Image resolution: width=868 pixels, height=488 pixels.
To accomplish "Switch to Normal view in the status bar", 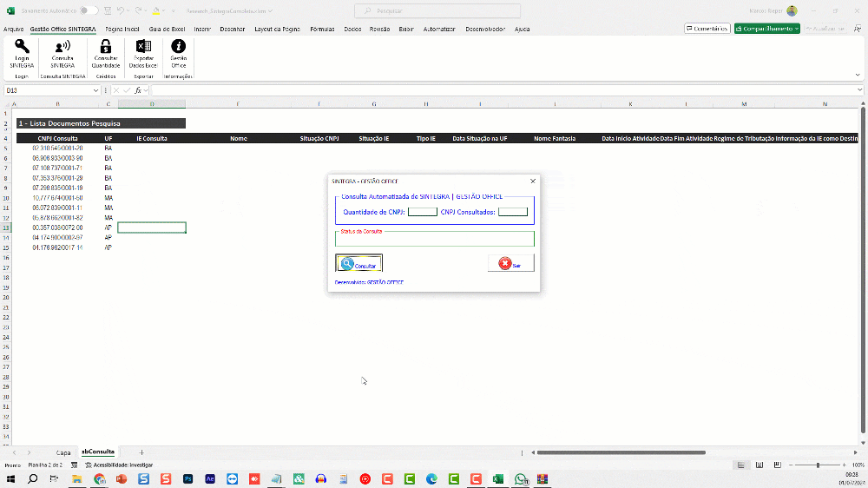I will (740, 465).
